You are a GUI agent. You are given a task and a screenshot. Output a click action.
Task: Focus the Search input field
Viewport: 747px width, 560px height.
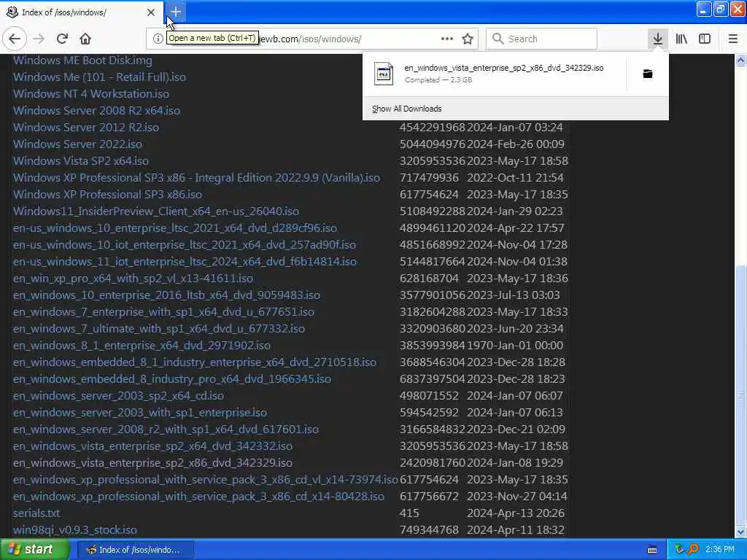coord(541,39)
